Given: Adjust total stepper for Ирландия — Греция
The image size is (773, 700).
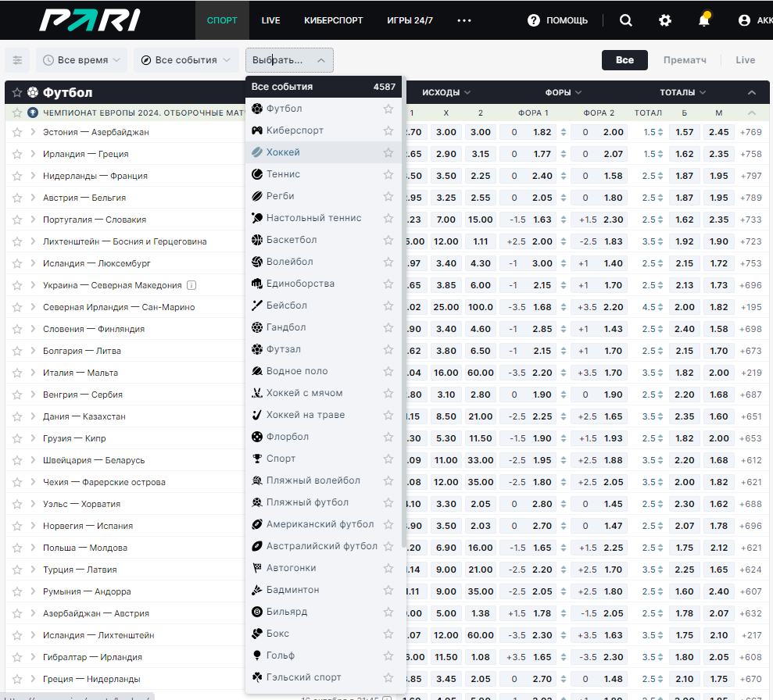Looking at the screenshot, I should pyautogui.click(x=660, y=154).
